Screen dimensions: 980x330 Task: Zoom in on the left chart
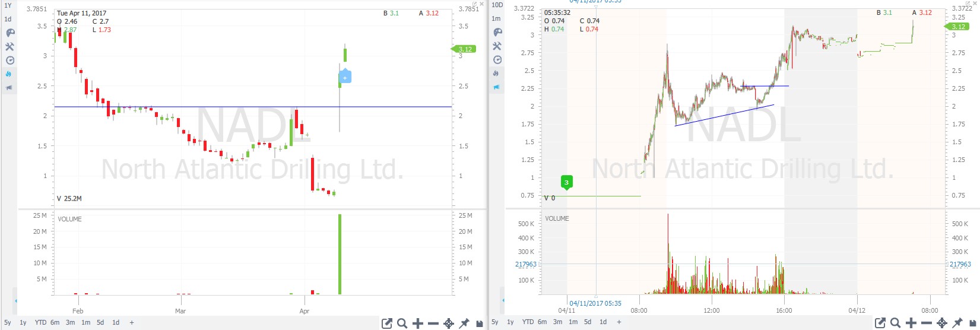pos(418,323)
